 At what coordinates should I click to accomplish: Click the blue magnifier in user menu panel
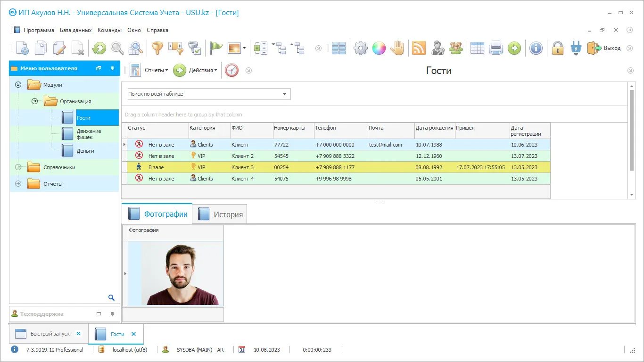[112, 297]
